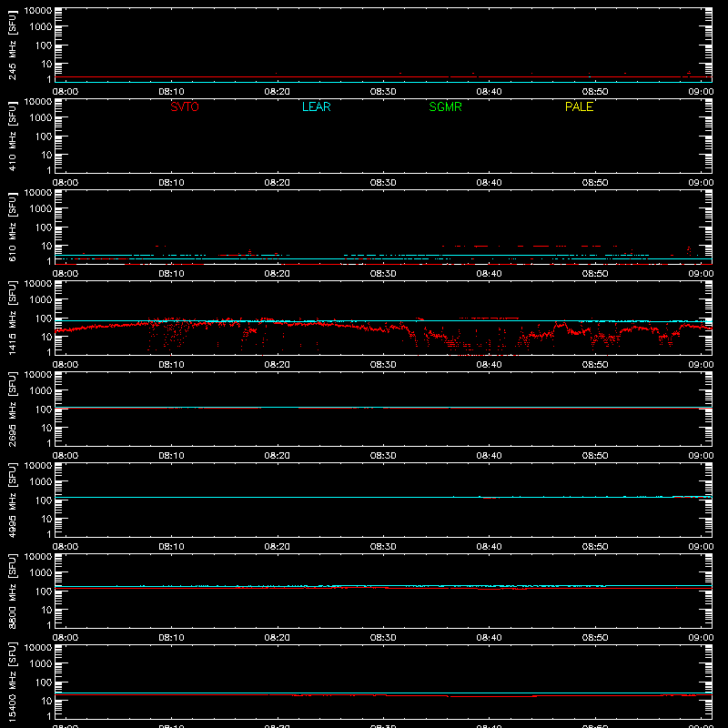The width and height of the screenshot is (728, 728).
Task: Click 08:30 below the 245 MHz panel
Action: pyautogui.click(x=383, y=92)
